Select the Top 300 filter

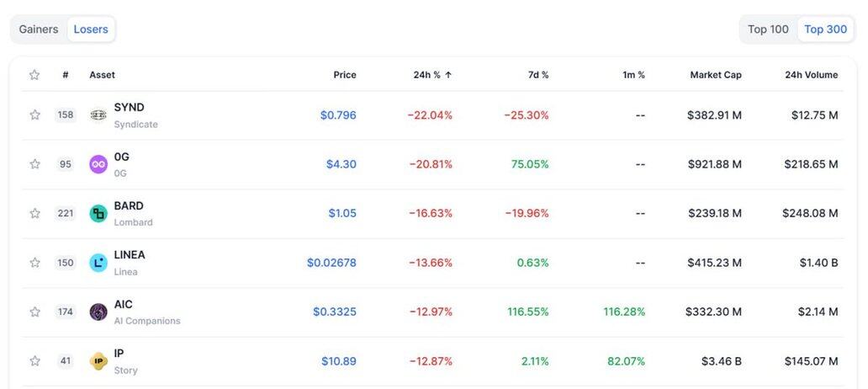[825, 29]
